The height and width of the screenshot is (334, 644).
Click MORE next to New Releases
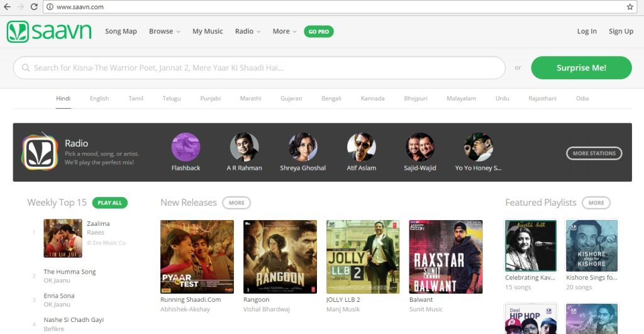[236, 203]
